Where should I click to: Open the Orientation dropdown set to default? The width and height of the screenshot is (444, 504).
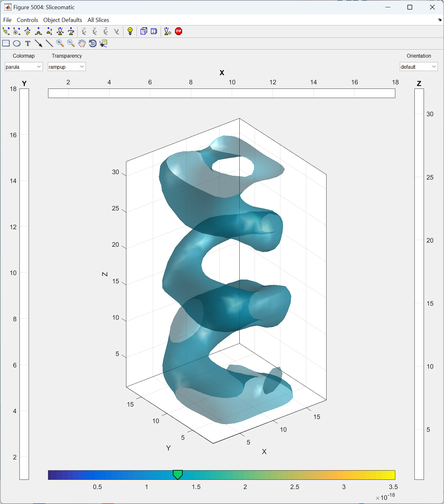click(419, 67)
